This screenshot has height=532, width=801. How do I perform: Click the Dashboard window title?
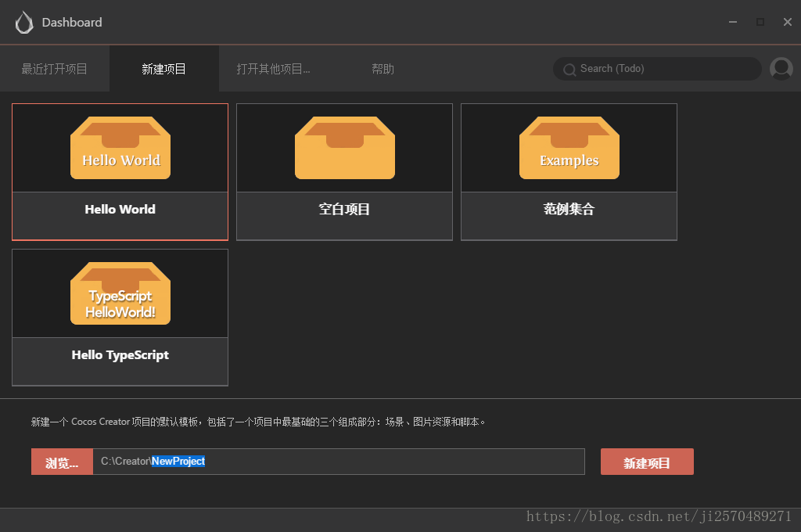[72, 23]
